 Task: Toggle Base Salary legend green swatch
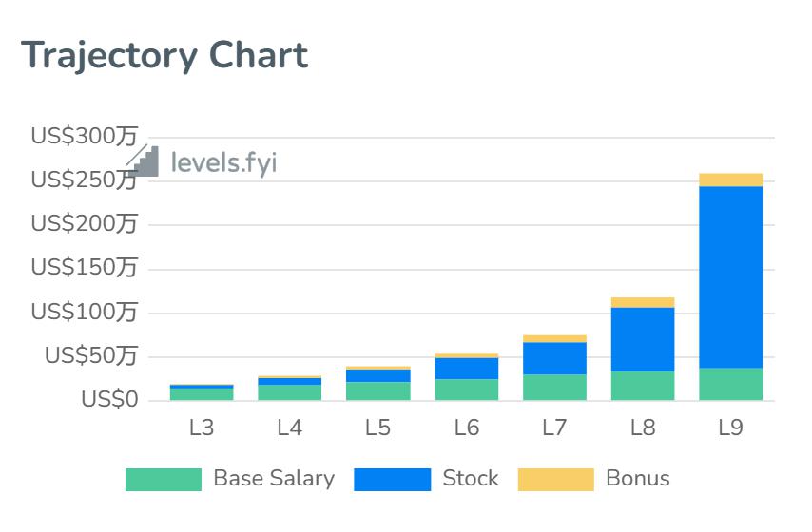coord(163,479)
